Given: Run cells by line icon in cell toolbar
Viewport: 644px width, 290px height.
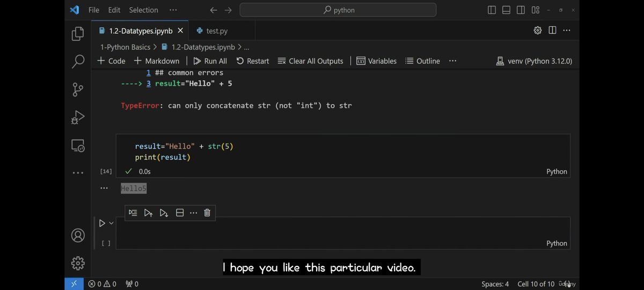Looking at the screenshot, I should coord(133,213).
